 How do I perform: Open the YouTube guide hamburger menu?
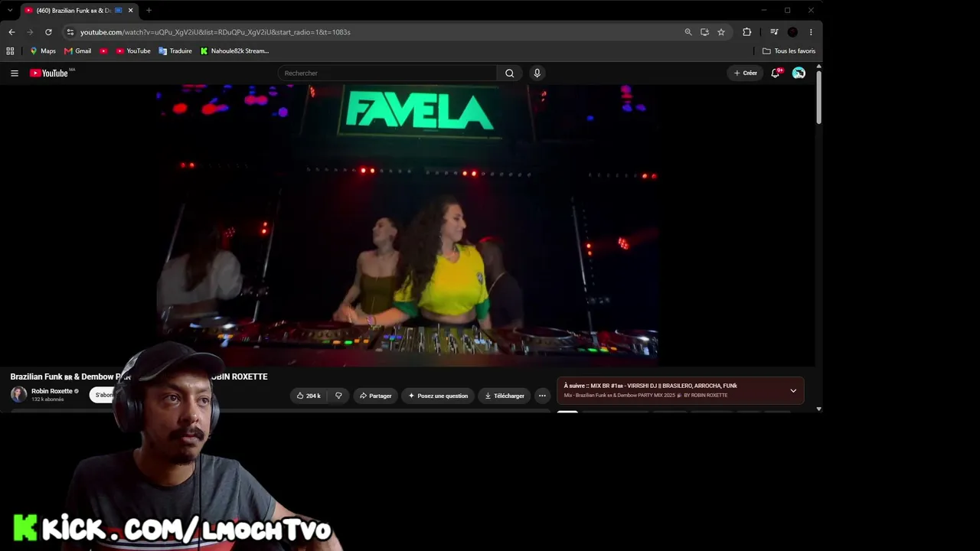pos(15,73)
